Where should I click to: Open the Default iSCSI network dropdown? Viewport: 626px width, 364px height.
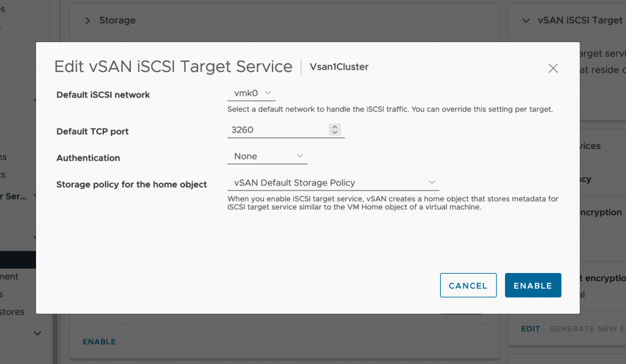pyautogui.click(x=251, y=93)
